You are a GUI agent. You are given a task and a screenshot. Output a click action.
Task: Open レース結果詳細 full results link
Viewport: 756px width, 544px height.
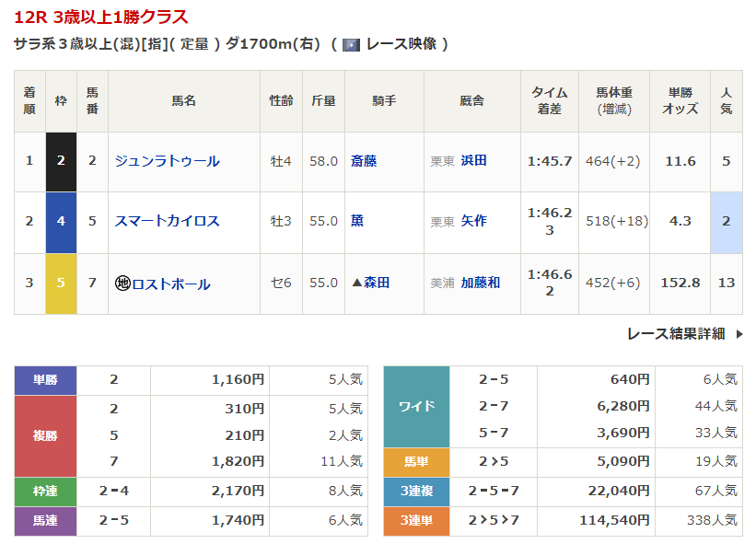click(675, 334)
